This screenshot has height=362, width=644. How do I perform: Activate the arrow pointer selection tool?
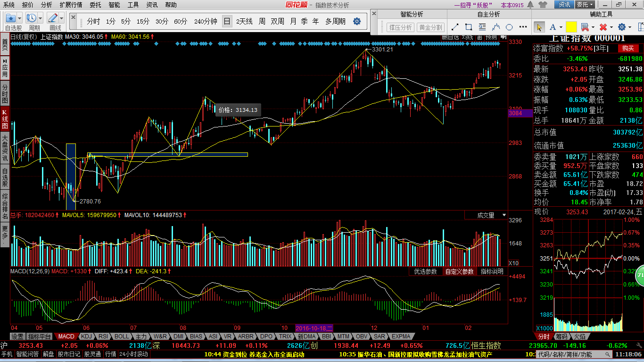(x=539, y=27)
